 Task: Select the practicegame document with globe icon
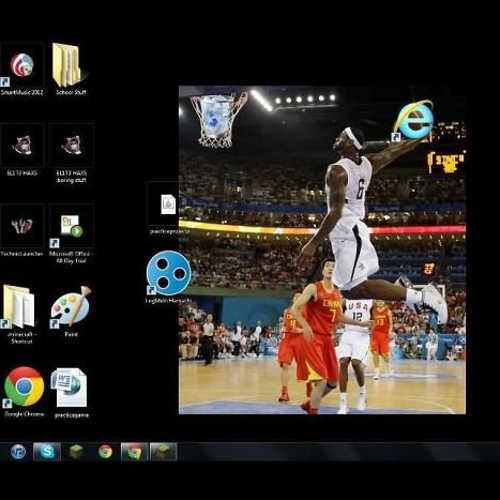click(x=71, y=392)
